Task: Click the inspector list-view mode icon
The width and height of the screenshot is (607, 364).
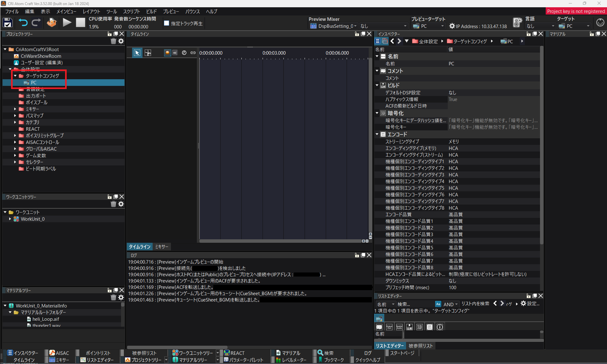Action: (378, 41)
